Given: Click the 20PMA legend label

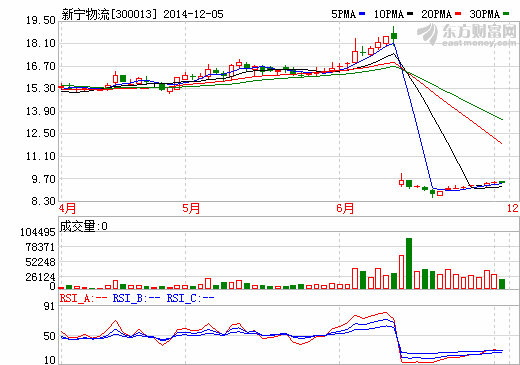Looking at the screenshot, I should pyautogui.click(x=437, y=14).
